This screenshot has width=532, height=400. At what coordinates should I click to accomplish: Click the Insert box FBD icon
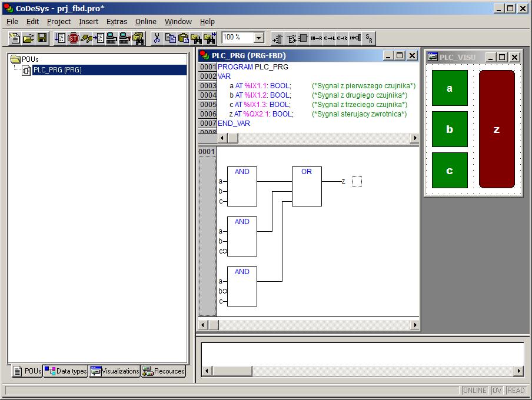click(303, 38)
